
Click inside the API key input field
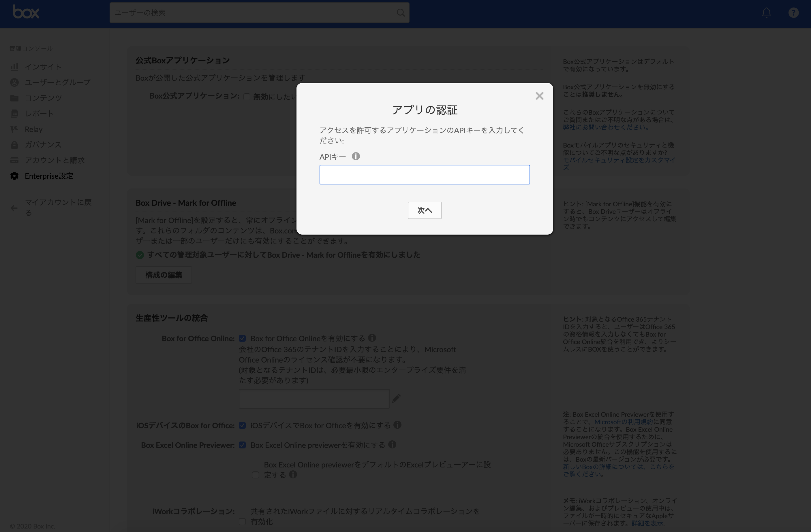(x=425, y=174)
